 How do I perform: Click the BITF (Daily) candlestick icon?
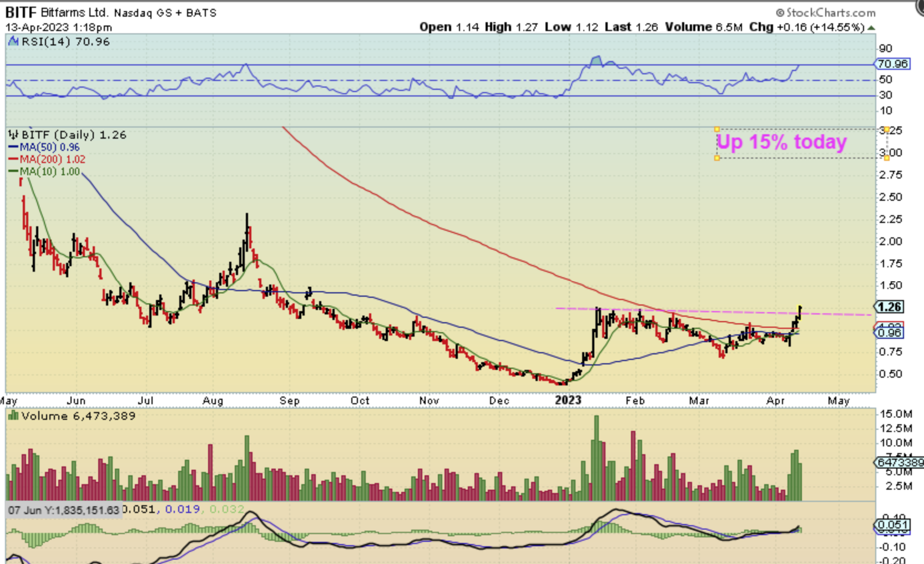(x=13, y=135)
